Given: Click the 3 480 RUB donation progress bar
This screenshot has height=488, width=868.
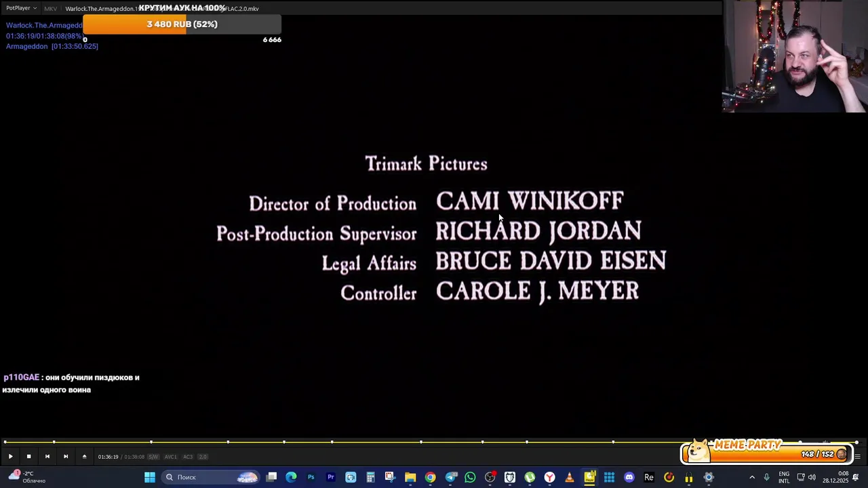Looking at the screenshot, I should 182,24.
